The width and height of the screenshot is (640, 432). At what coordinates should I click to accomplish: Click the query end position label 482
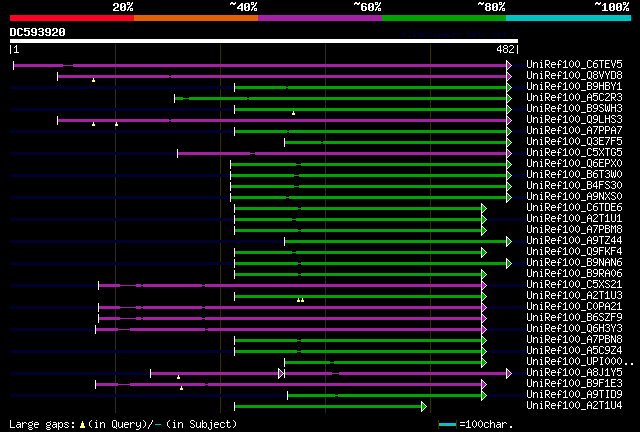tap(505, 49)
